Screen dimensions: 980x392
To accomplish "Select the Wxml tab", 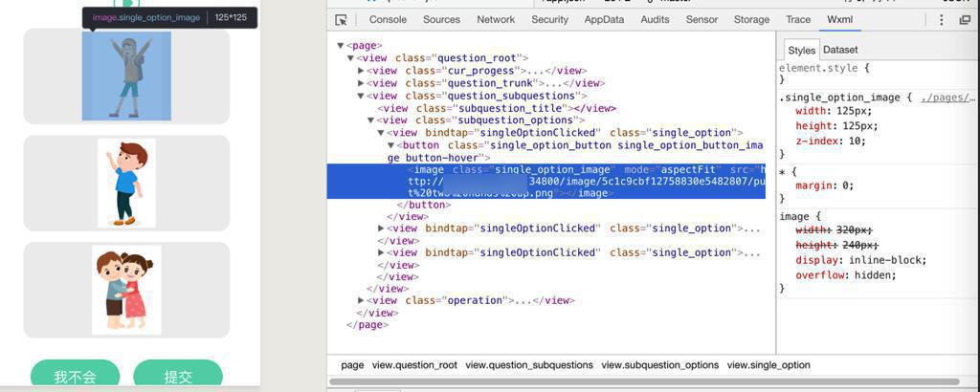I will click(839, 19).
